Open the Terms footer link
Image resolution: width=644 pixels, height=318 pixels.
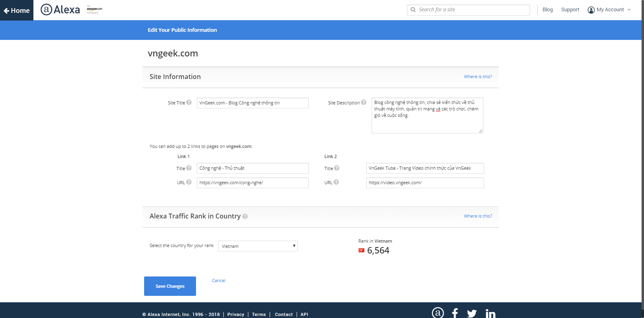pyautogui.click(x=259, y=314)
